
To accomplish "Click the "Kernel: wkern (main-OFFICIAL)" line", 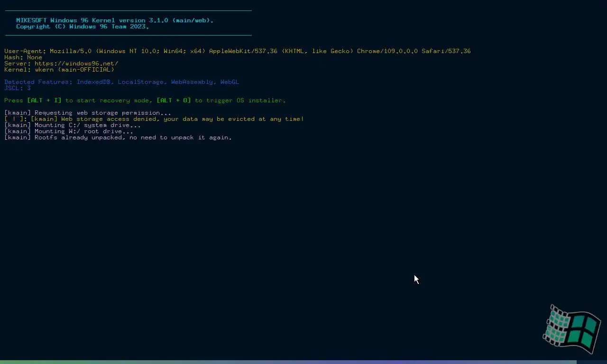I will point(59,70).
